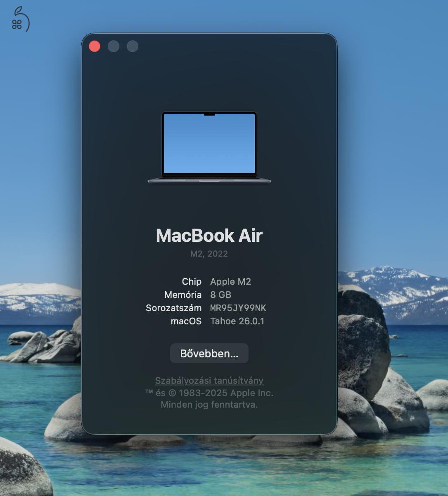Open the Szabályozási tanúsítvány link
This screenshot has height=496, width=448.
click(x=209, y=380)
